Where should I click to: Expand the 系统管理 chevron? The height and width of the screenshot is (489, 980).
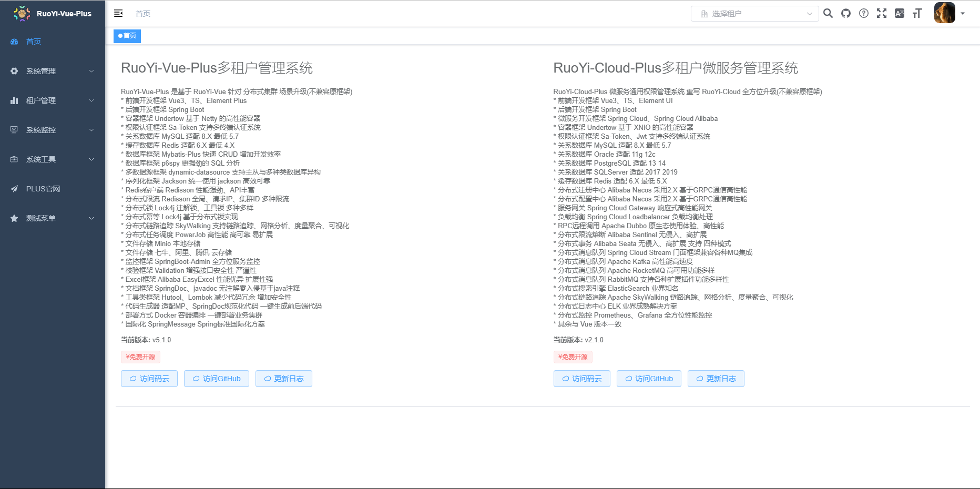[x=91, y=71]
